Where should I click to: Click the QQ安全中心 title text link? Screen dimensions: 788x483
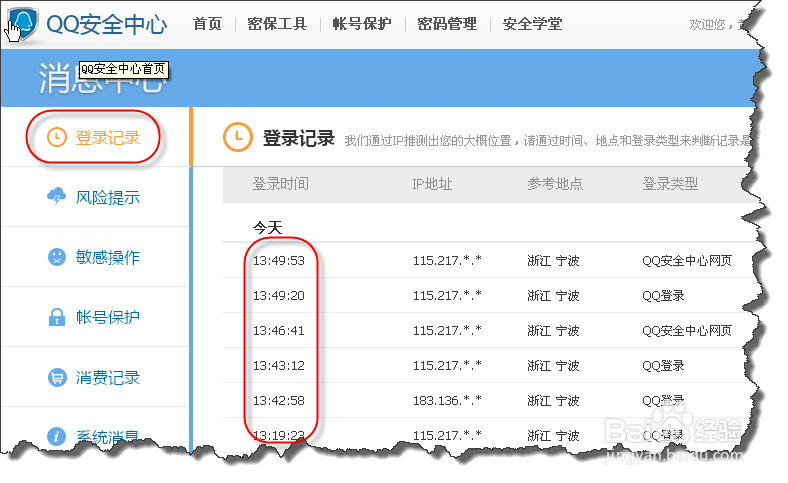click(107, 24)
